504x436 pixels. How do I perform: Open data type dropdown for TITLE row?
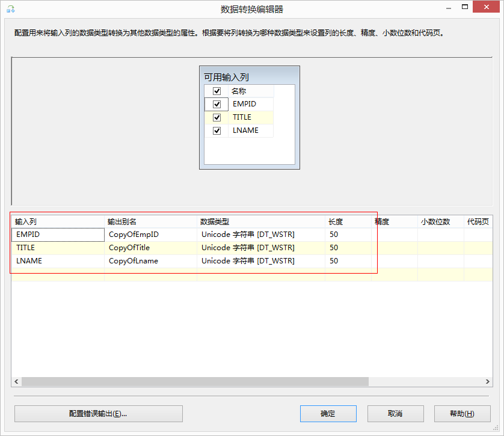pos(260,248)
